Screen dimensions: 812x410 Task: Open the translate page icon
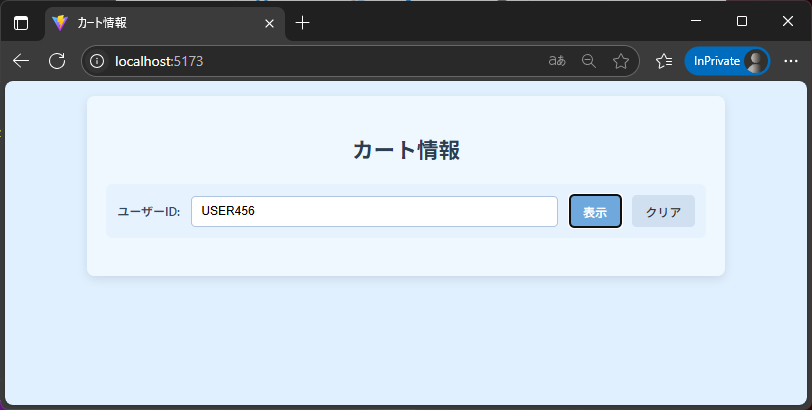(557, 61)
